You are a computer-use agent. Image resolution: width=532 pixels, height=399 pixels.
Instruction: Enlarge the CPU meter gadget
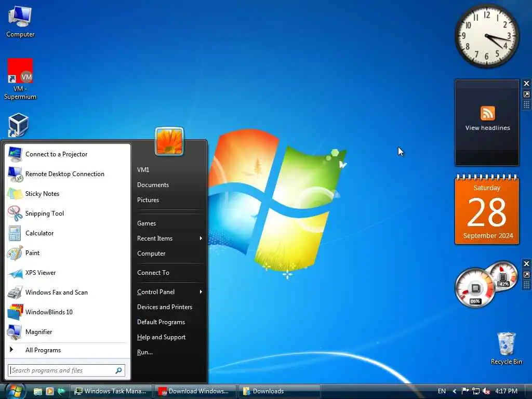(x=526, y=274)
